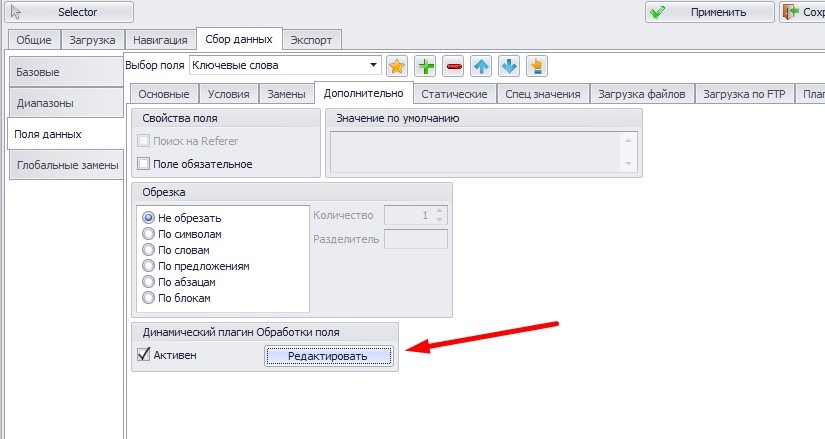Open the Общие tab
825x439 pixels.
click(x=34, y=40)
